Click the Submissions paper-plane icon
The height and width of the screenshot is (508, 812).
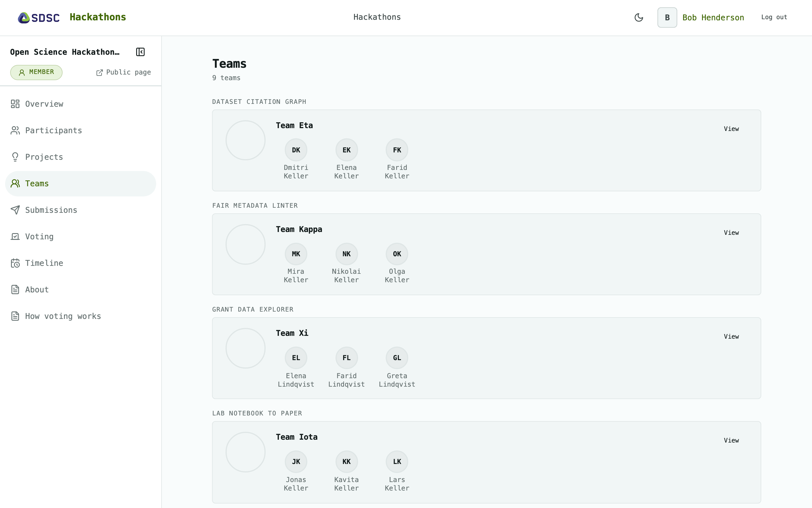pos(15,210)
